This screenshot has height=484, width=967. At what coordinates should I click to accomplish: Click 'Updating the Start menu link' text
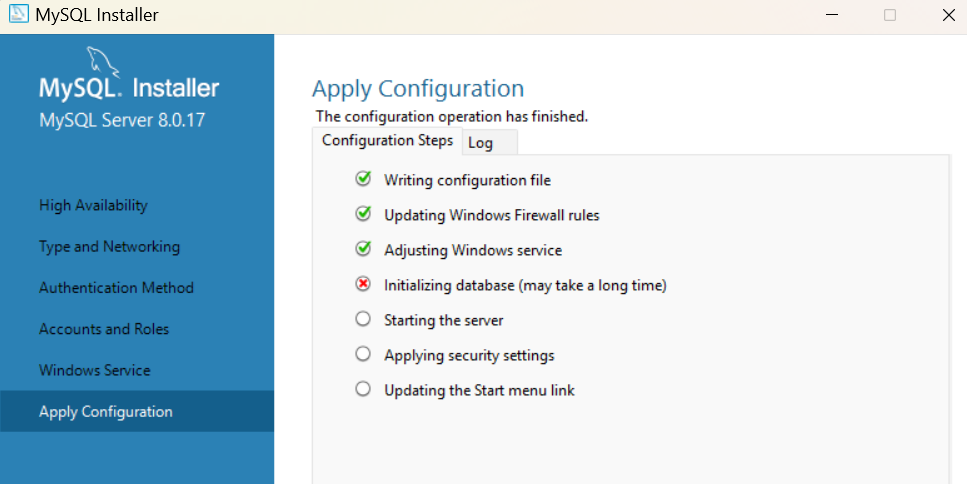click(x=479, y=391)
